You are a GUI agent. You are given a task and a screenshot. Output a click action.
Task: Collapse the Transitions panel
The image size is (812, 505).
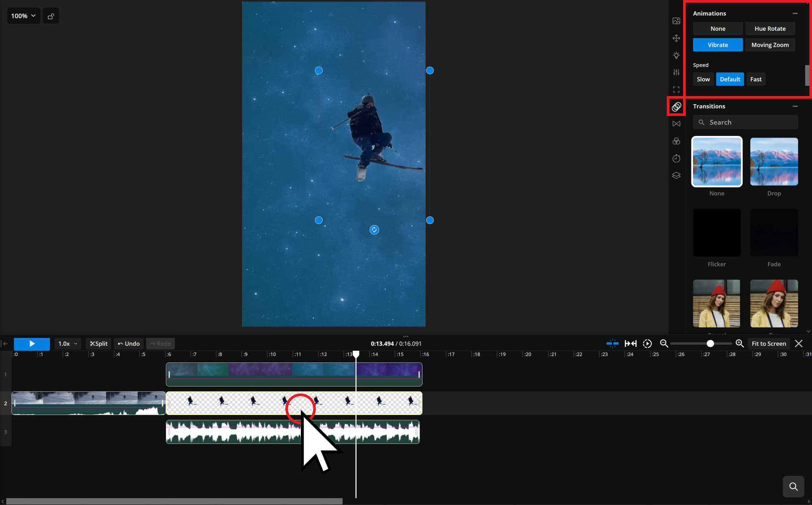(x=795, y=106)
